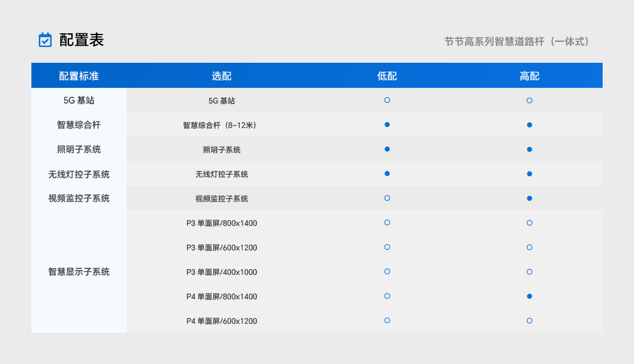This screenshot has width=634, height=364.
Task: Click the calendar checkmark icon beside 配置表
Action: (x=45, y=40)
